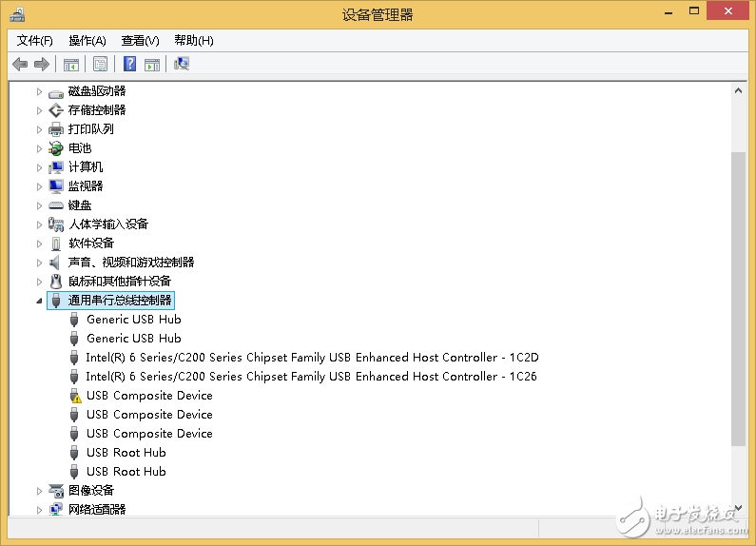
Task: Open the 帮助(H) menu
Action: click(194, 41)
